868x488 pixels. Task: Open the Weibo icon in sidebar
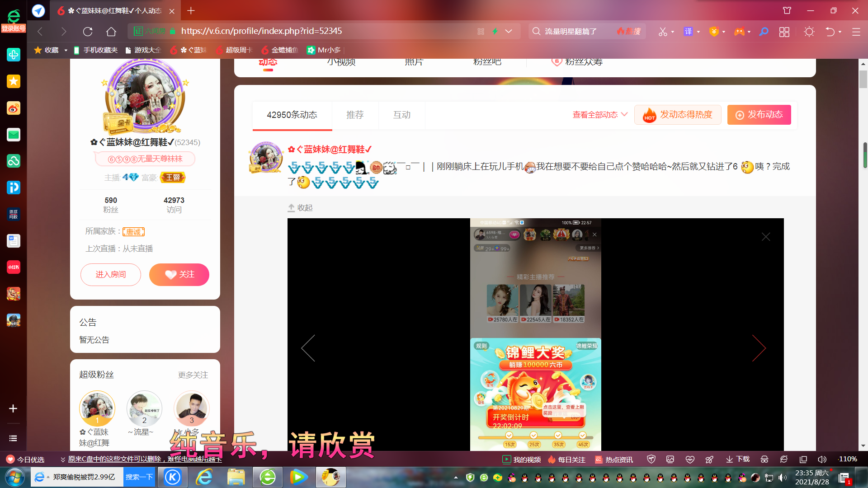tap(14, 108)
